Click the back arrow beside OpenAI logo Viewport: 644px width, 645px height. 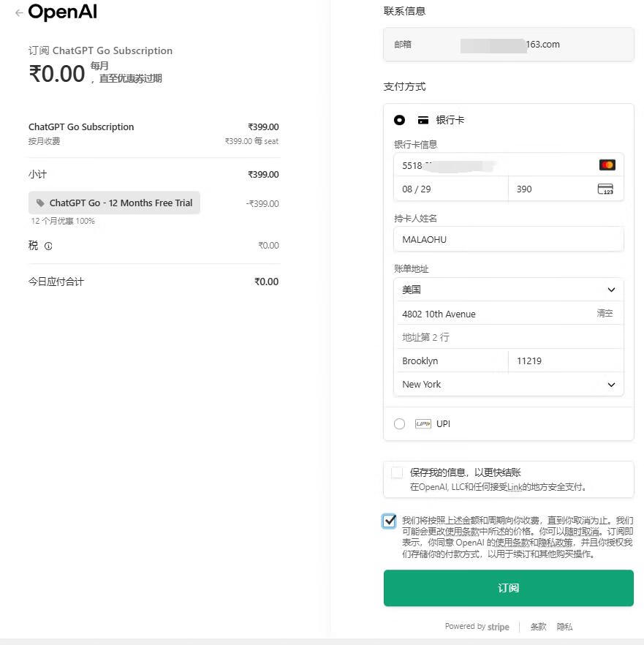pos(19,13)
